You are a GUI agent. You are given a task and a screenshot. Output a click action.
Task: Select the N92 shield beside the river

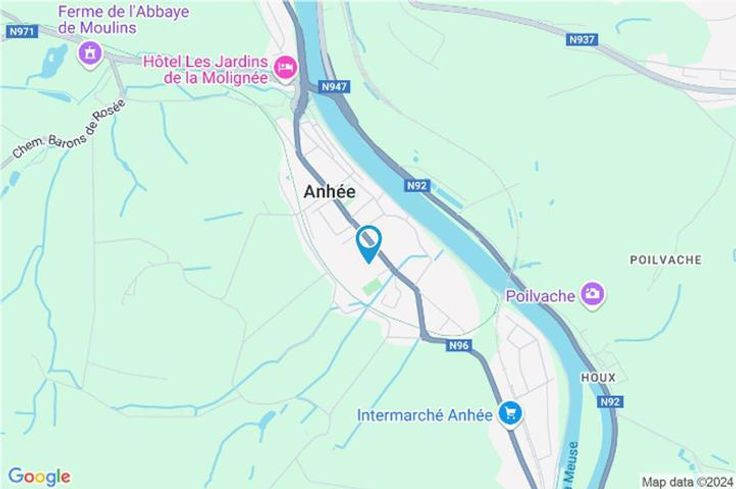tap(417, 185)
